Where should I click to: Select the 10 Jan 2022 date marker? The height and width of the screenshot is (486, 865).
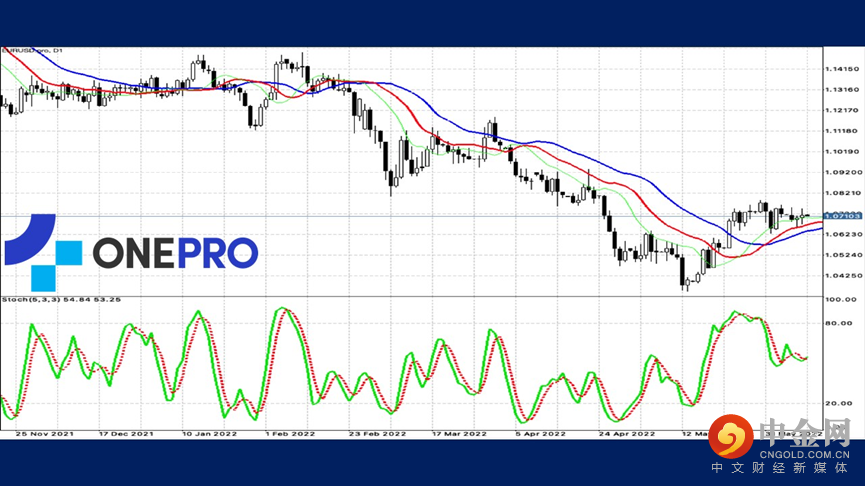coord(210,434)
